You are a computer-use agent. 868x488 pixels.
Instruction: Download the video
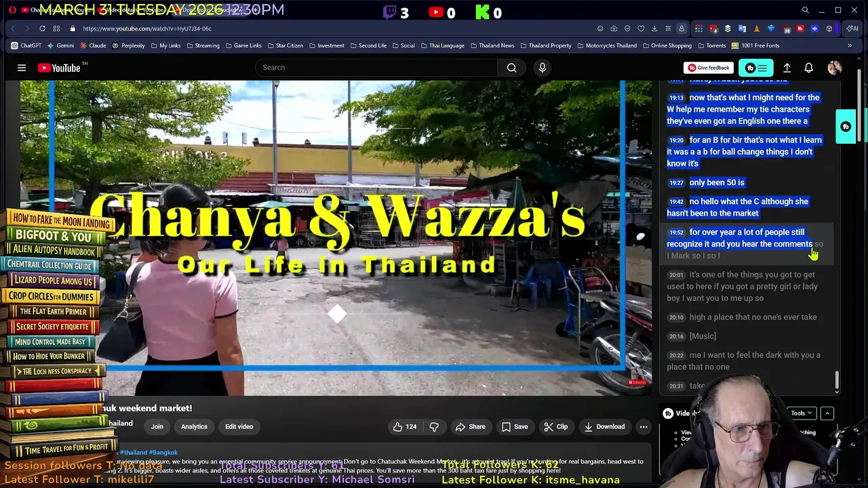coord(604,427)
